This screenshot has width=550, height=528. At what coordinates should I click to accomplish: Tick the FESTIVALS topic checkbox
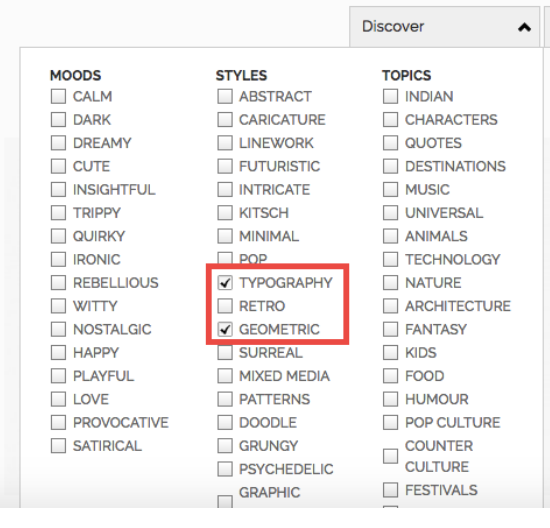tap(390, 490)
